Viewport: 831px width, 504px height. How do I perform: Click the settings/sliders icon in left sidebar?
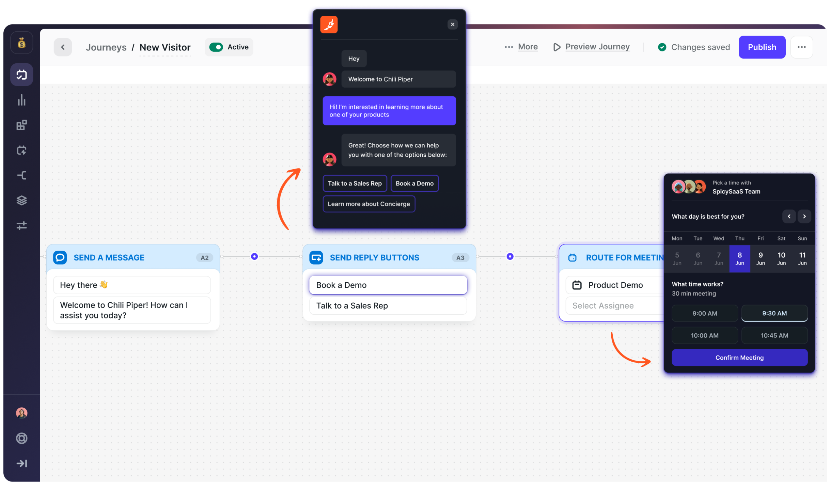pos(21,225)
